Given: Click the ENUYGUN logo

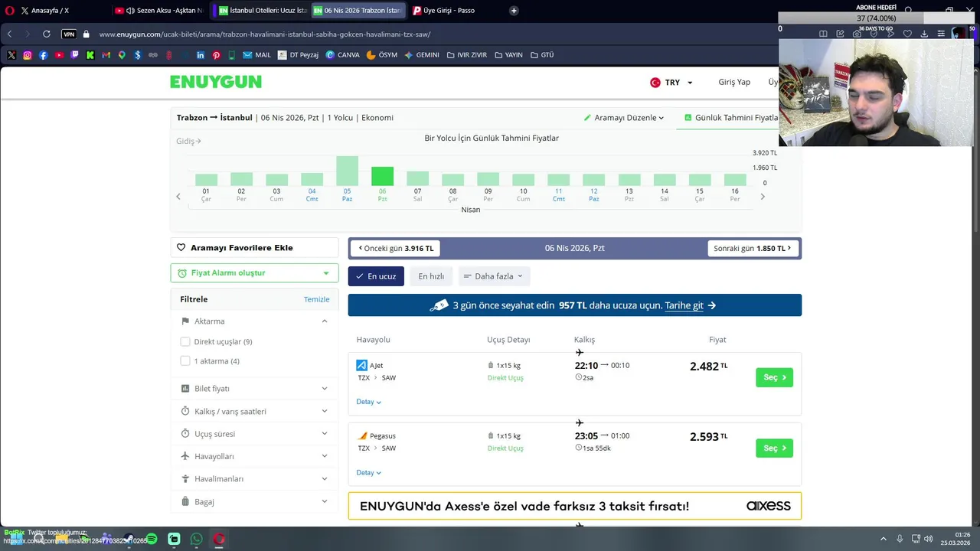Looking at the screenshot, I should [216, 82].
